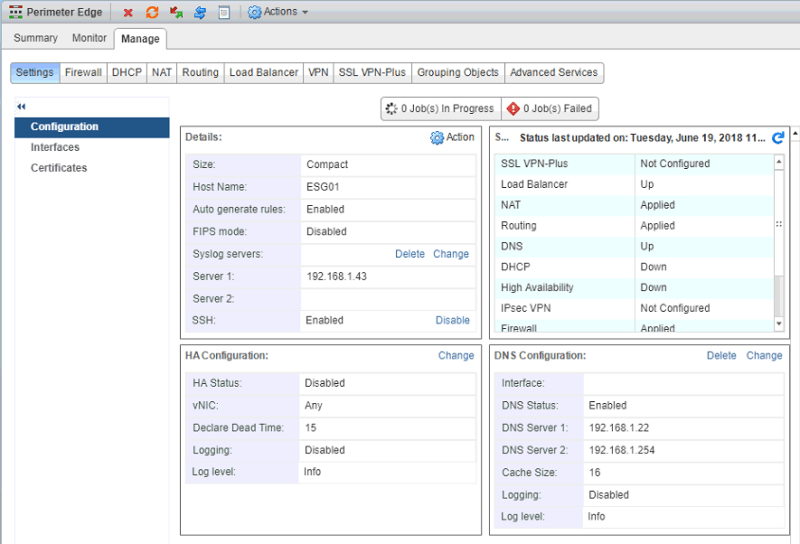Click the red and green arrows toolbar icon
Viewport: 800px width, 544px height.
point(176,12)
